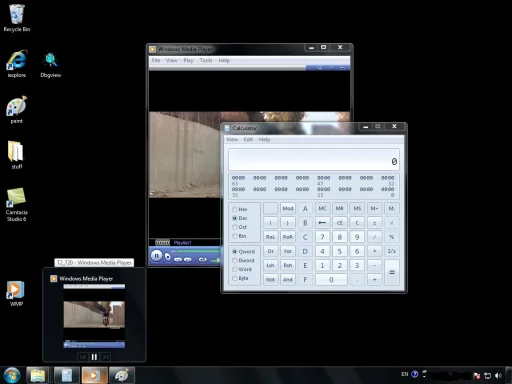Click the Mod button in Calculator
This screenshot has width=512, height=384.
coord(288,209)
